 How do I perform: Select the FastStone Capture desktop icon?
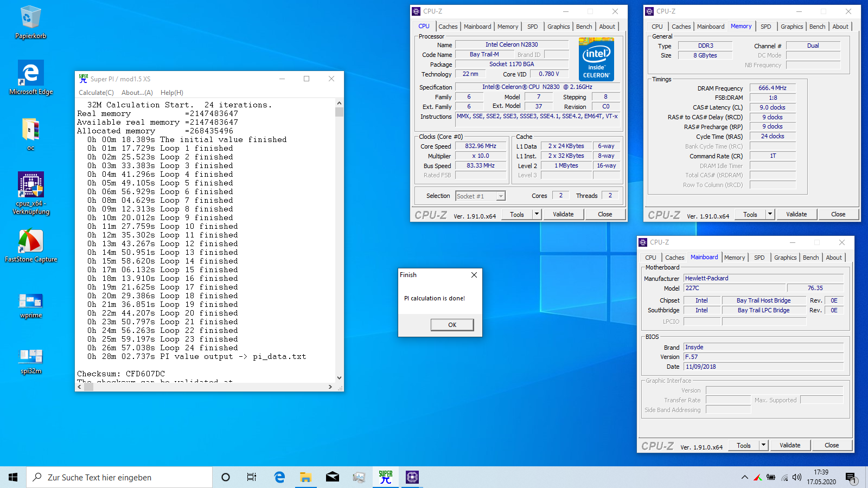[31, 246]
